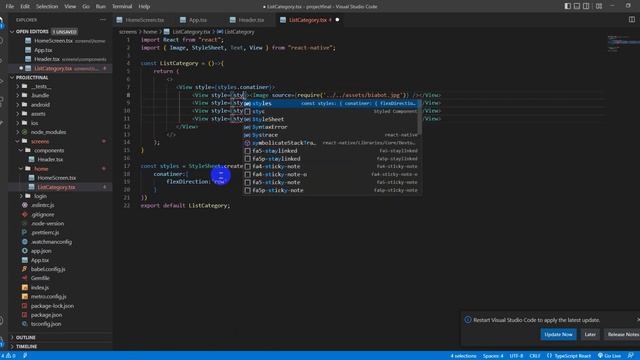The image size is (640, 360).
Task: Click Later button in notification
Action: [590, 334]
